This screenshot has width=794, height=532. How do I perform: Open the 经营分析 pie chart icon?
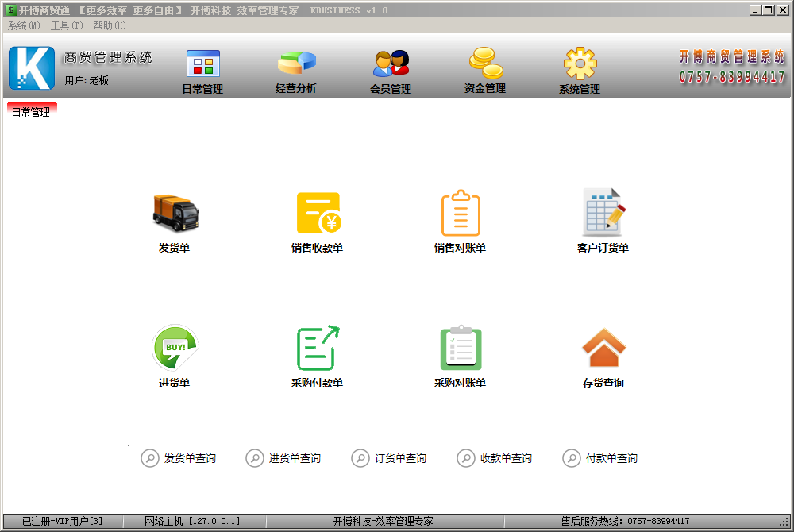[297, 64]
